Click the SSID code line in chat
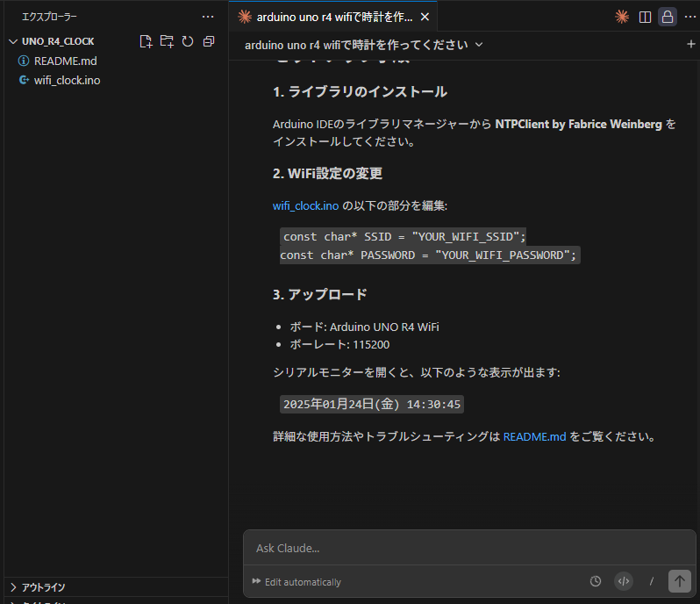The image size is (700, 604). coord(404,237)
